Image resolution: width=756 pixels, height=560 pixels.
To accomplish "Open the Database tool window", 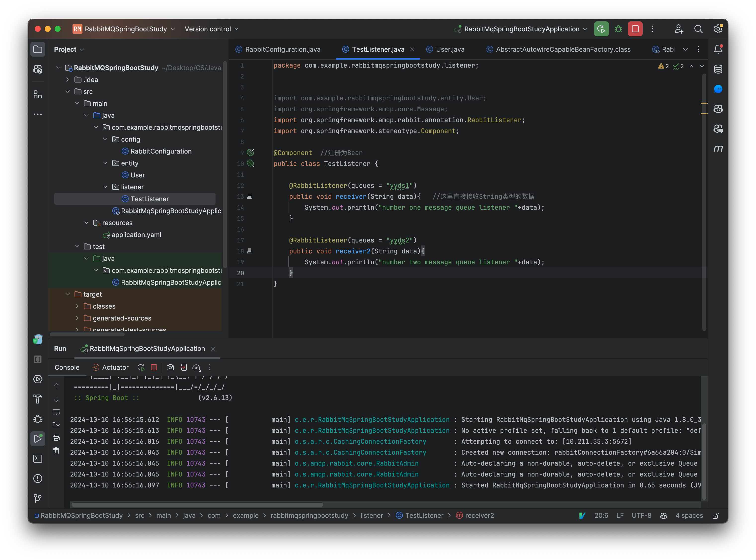I will pyautogui.click(x=718, y=69).
